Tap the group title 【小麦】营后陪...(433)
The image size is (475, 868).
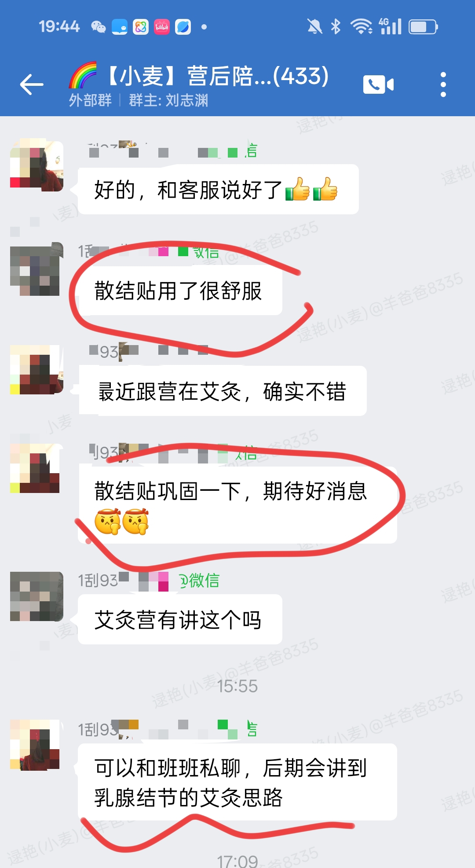[x=217, y=76]
